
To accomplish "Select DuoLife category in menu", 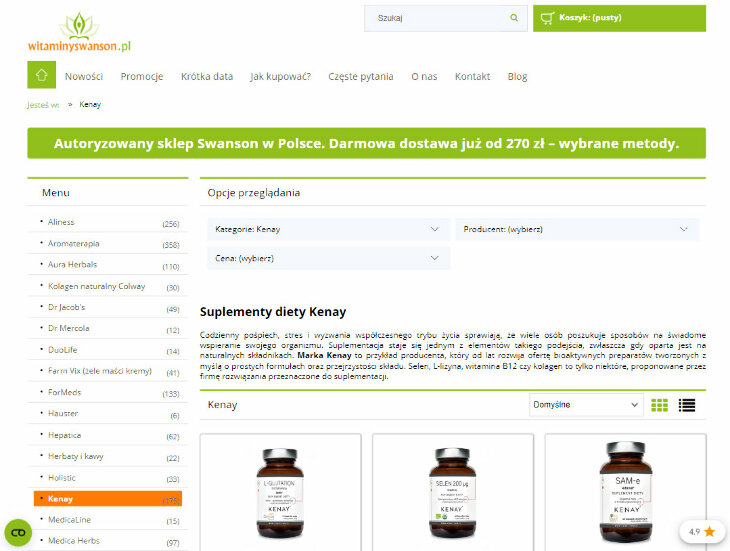I will 63,349.
